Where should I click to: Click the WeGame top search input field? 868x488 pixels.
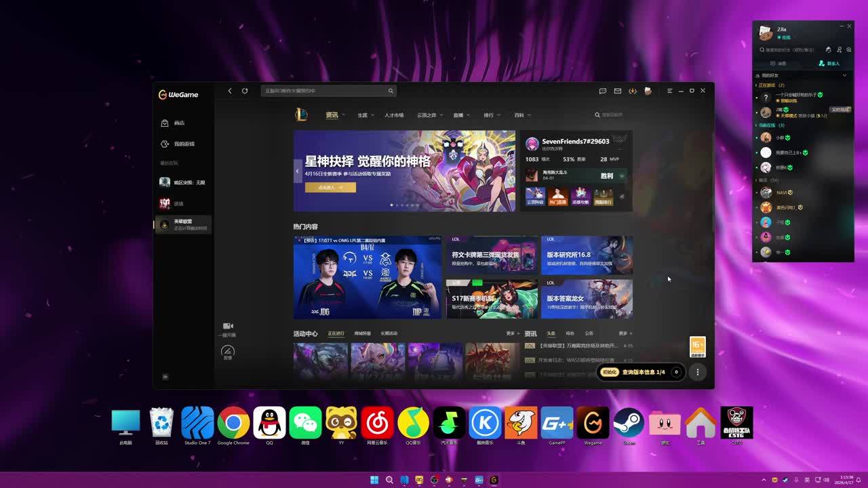[324, 91]
